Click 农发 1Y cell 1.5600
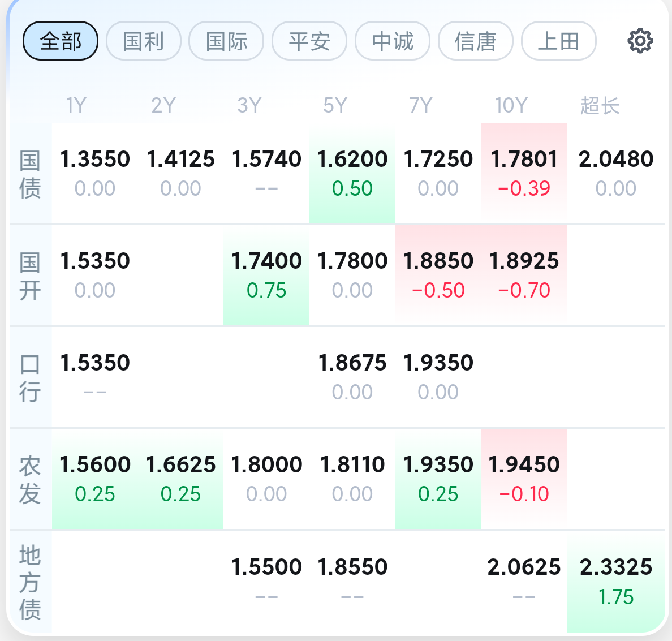This screenshot has width=672, height=641. point(95,479)
